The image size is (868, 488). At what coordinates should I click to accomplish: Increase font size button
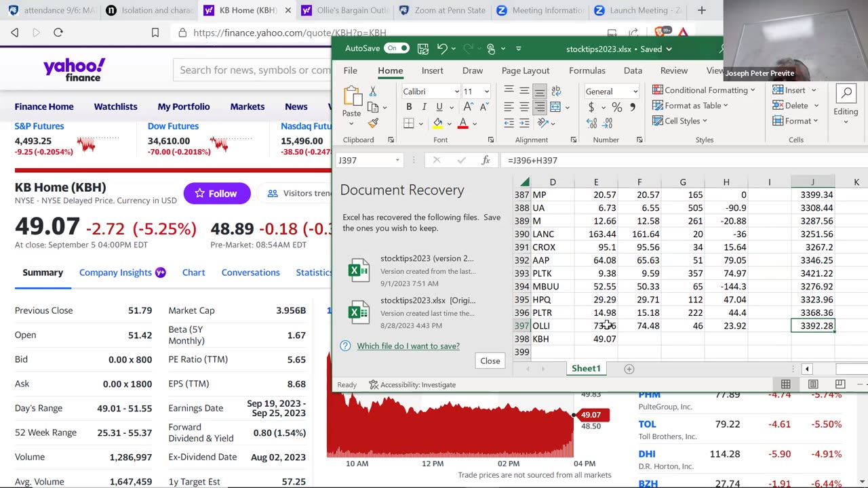pos(469,107)
